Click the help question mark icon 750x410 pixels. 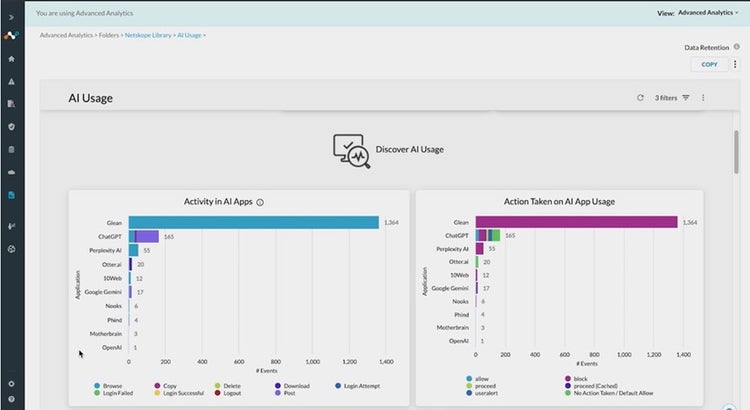point(11,399)
